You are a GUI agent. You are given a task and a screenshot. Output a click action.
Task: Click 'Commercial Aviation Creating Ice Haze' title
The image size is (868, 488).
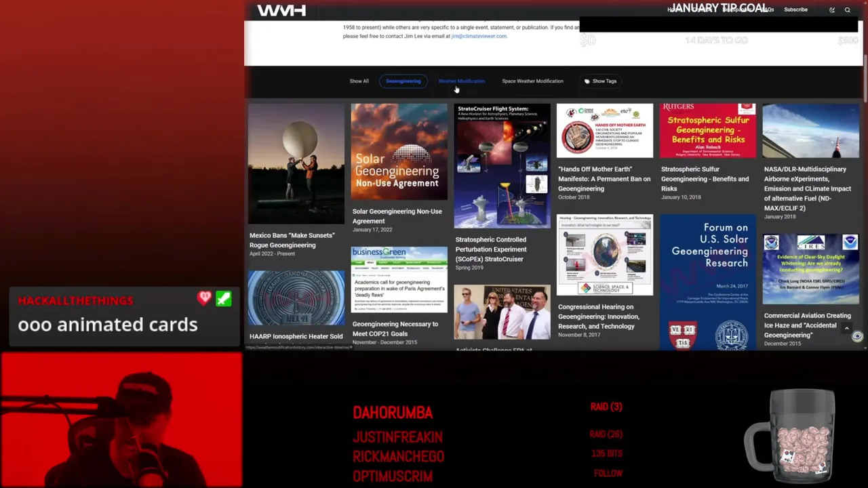(x=807, y=325)
